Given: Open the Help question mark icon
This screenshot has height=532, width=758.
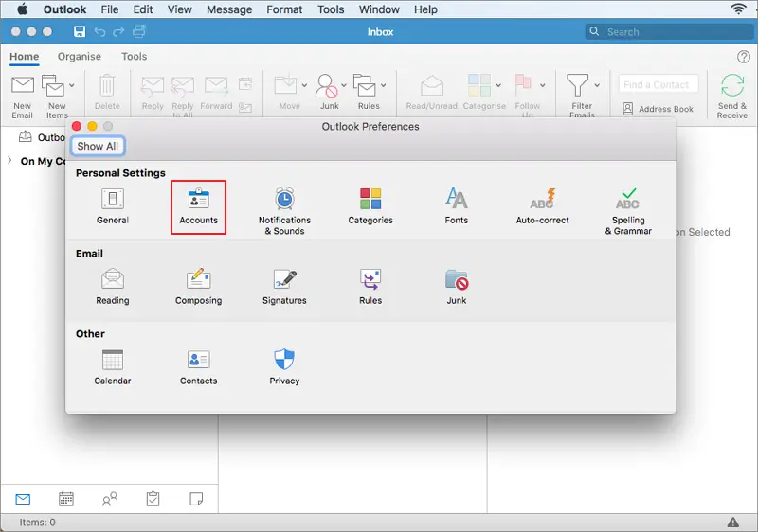Looking at the screenshot, I should coord(744,57).
